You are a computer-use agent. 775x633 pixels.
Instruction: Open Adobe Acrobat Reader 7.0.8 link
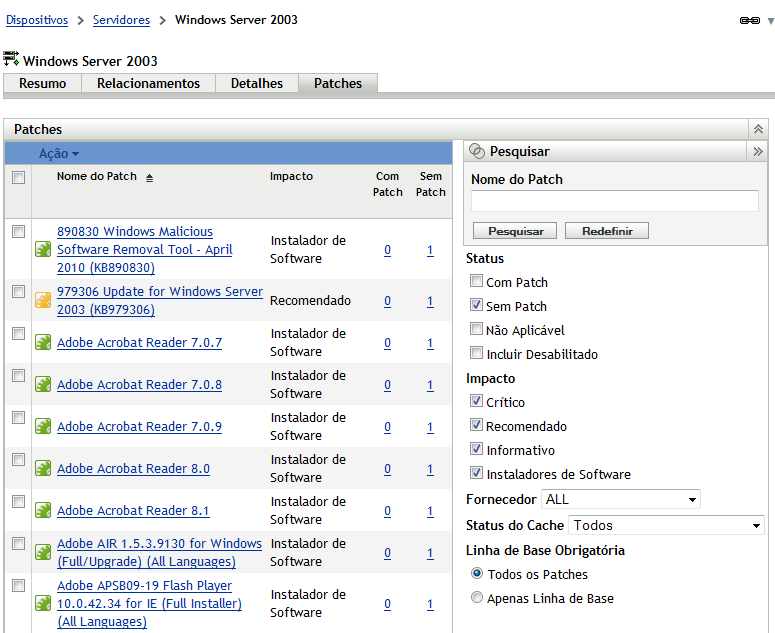click(x=139, y=384)
